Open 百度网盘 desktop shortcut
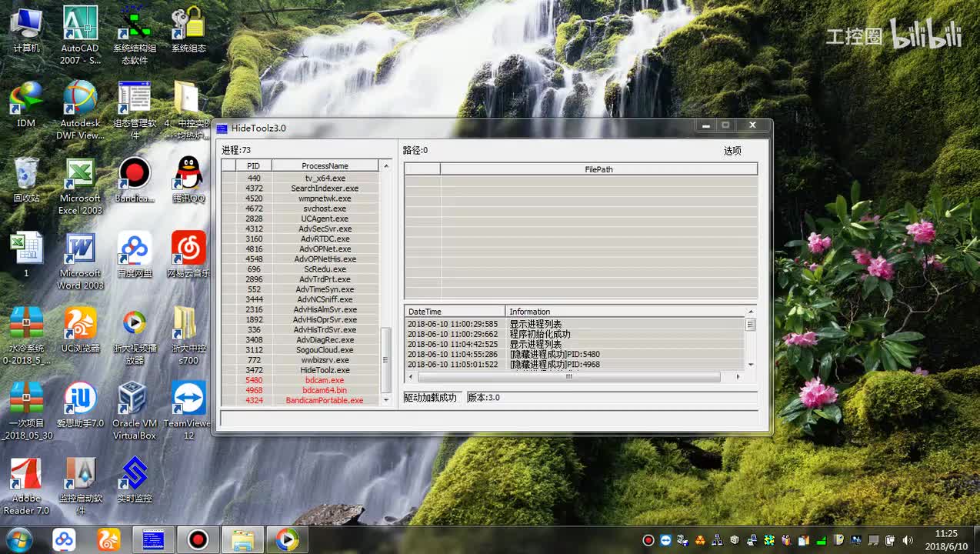This screenshot has width=980, height=554. [135, 255]
